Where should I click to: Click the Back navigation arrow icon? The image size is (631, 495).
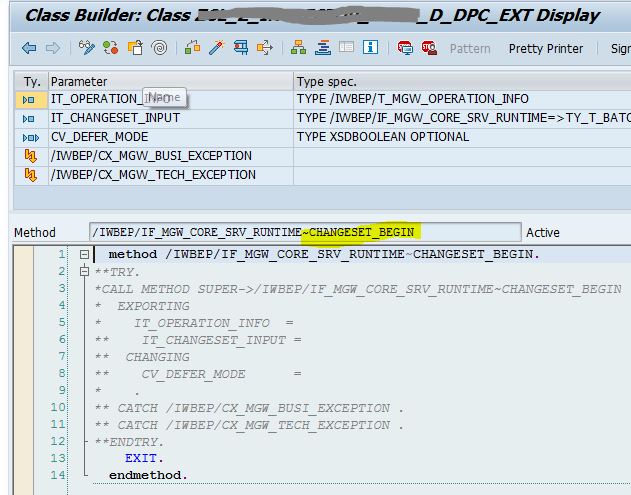[x=29, y=48]
